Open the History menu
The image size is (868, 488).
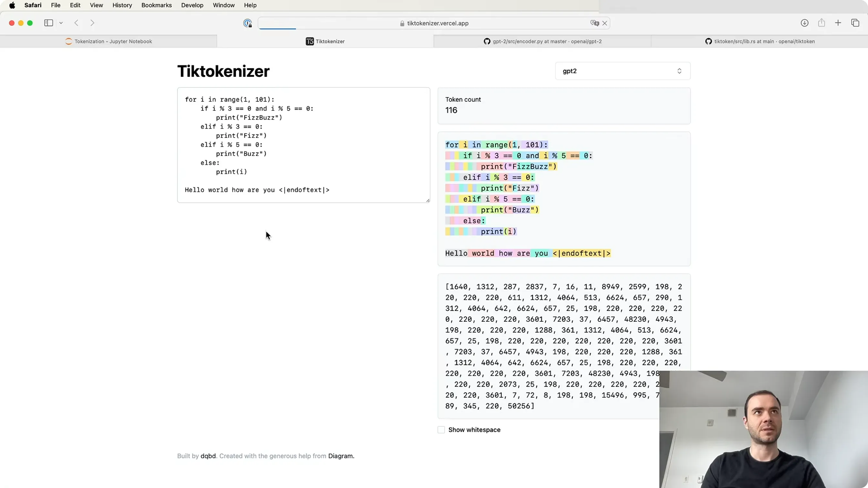(122, 5)
